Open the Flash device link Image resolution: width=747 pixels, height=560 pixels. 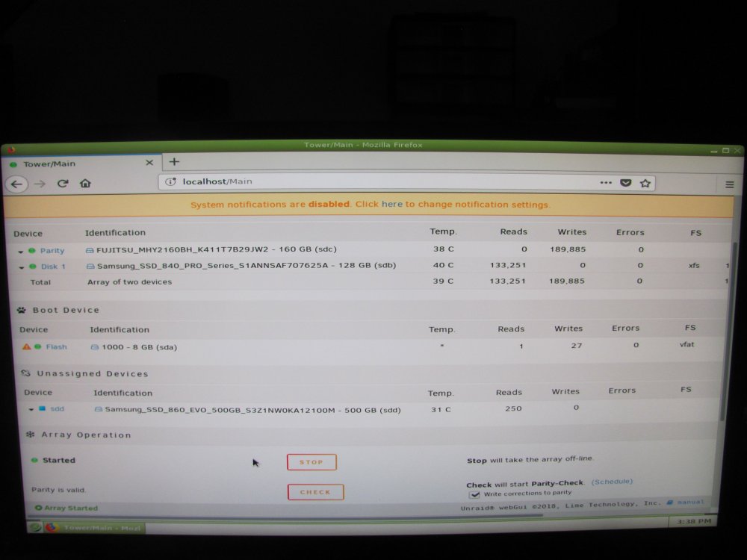(56, 346)
